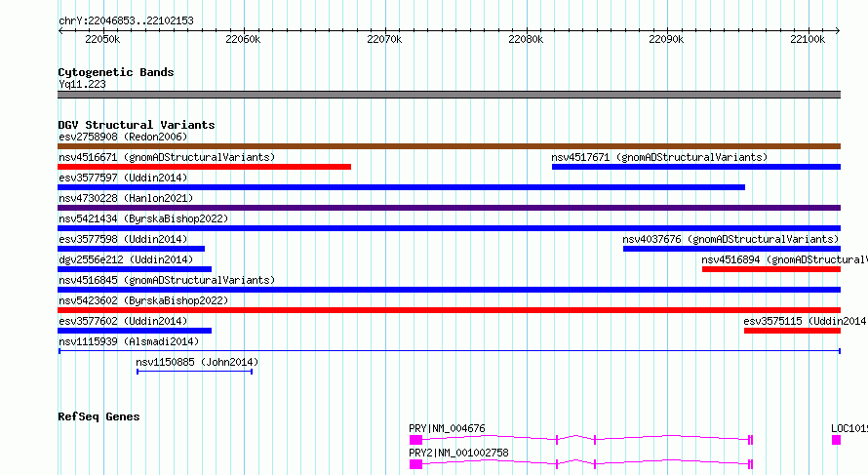The width and height of the screenshot is (868, 475).
Task: Click the esv2758908 (Redon2006) brown variant bar
Action: tap(449, 146)
